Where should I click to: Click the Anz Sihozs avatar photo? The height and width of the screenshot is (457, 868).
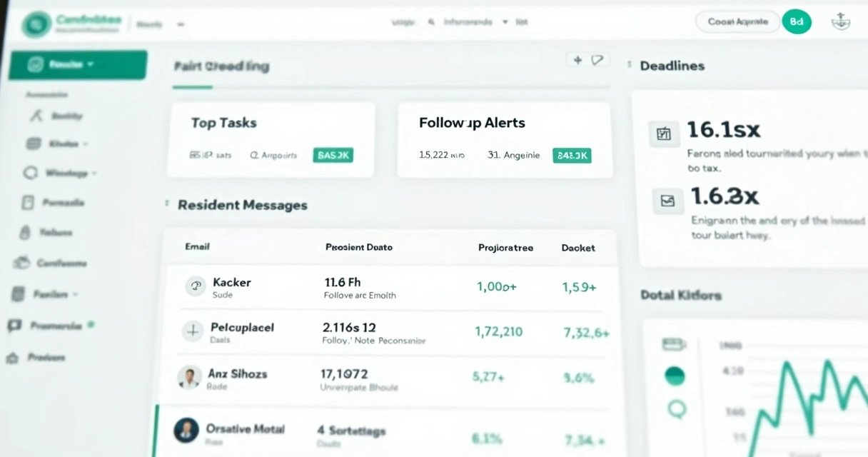click(189, 377)
